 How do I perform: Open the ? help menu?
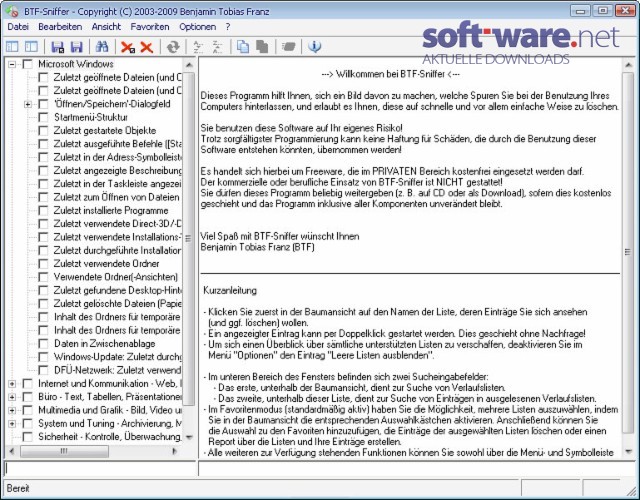(x=228, y=27)
